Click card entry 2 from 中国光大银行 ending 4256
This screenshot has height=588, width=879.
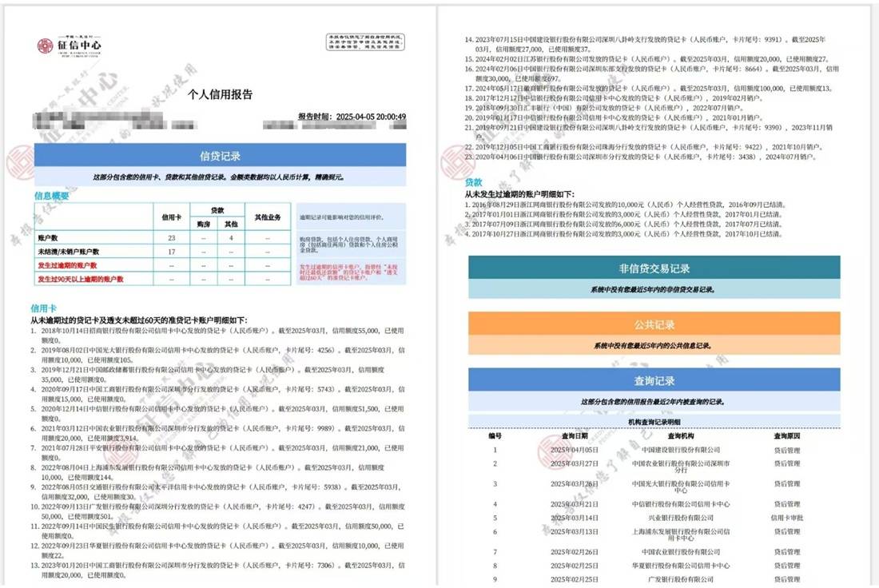pyautogui.click(x=217, y=355)
